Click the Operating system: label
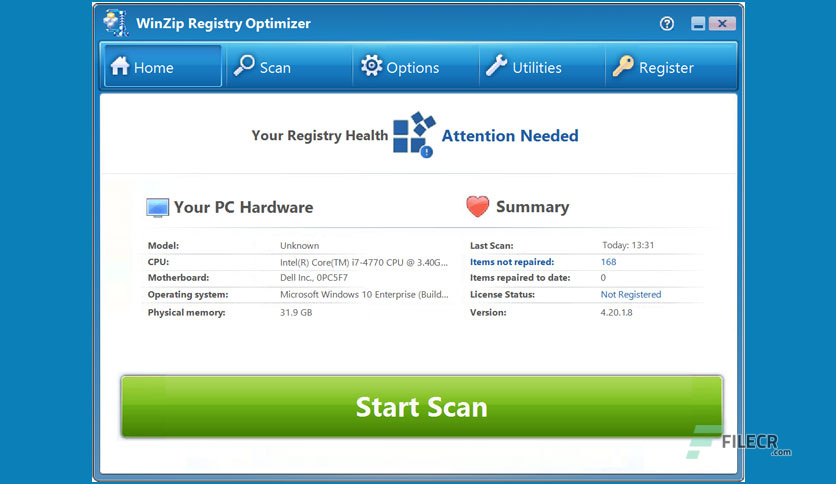The image size is (836, 484). point(188,294)
